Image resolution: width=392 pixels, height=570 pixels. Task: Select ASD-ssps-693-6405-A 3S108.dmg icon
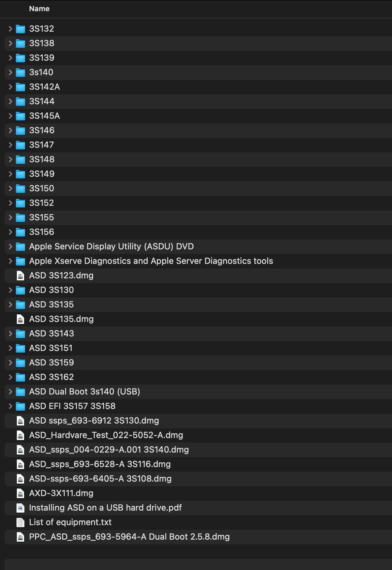(20, 479)
